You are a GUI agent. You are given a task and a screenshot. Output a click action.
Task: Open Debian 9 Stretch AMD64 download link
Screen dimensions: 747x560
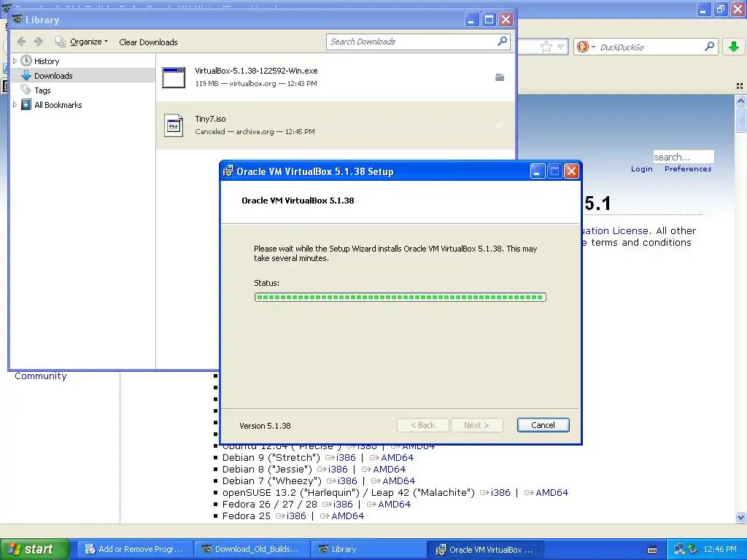[397, 458]
